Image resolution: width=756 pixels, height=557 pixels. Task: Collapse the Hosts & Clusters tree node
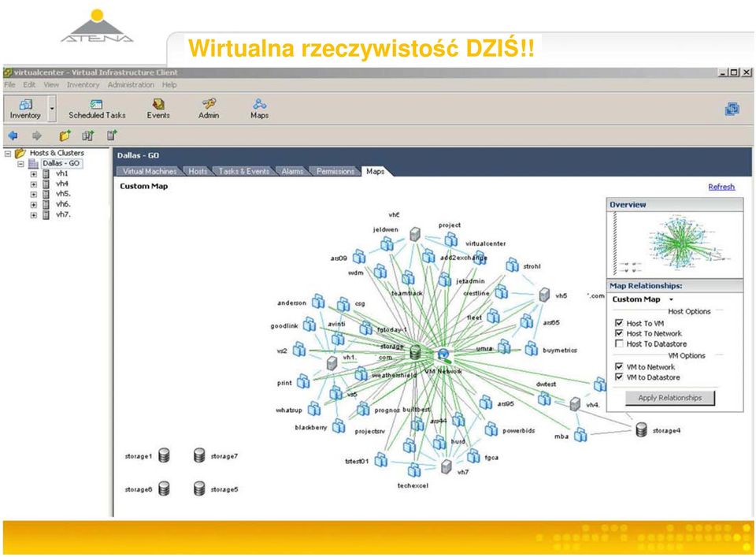[8, 154]
